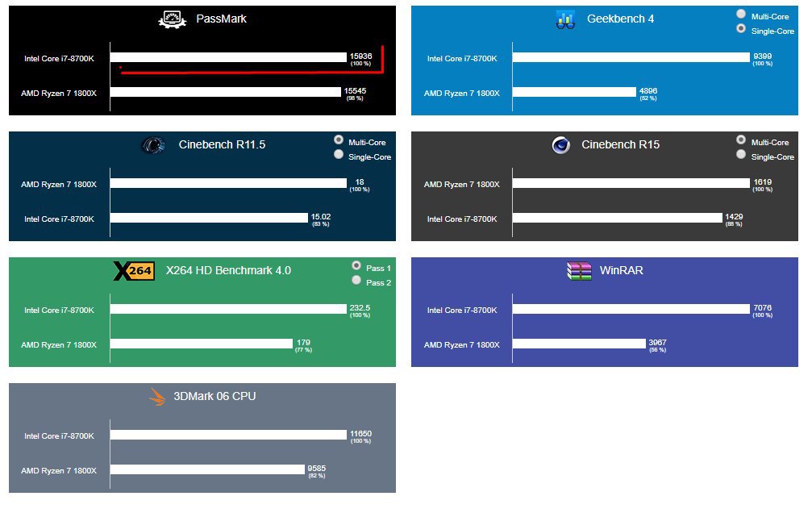Click the WinRAR title text
Viewport: 812px width, 517px height.
coord(622,271)
